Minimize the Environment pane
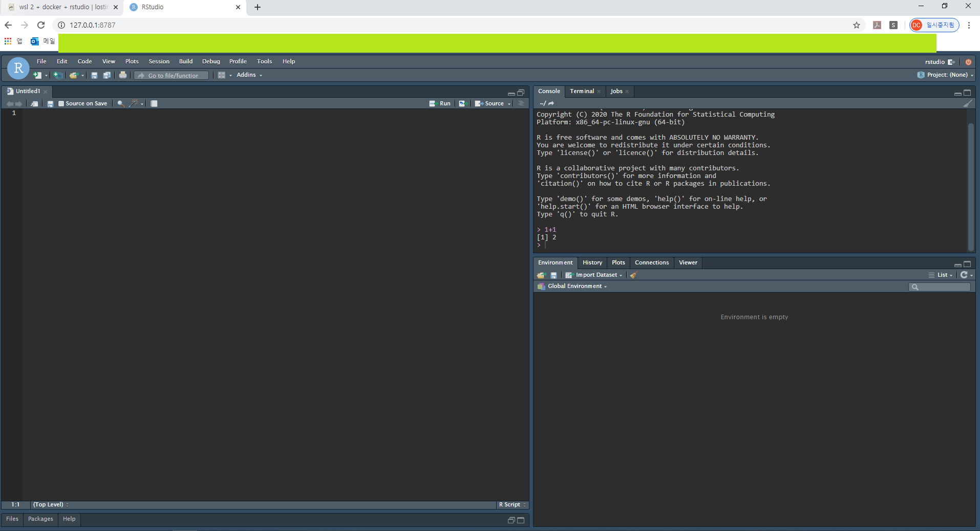The width and height of the screenshot is (980, 531). pyautogui.click(x=957, y=264)
